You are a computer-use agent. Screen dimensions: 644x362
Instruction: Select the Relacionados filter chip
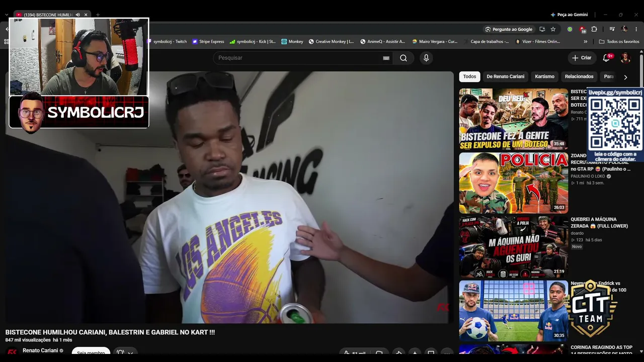579,76
